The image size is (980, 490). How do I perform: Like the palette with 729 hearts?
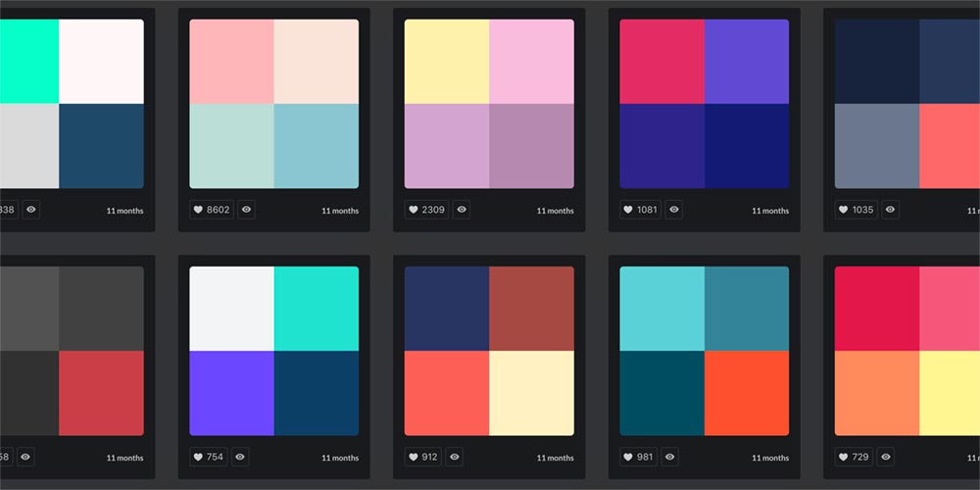click(854, 457)
